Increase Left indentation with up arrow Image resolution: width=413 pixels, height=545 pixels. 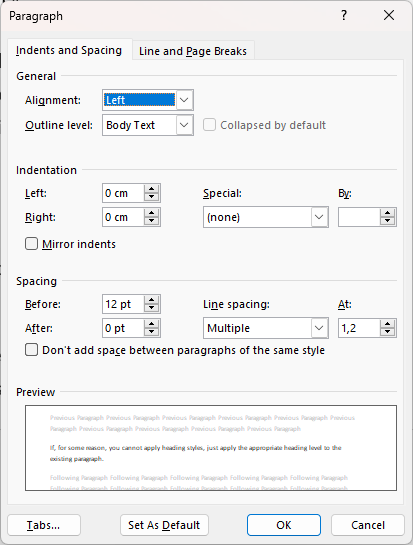point(152,189)
